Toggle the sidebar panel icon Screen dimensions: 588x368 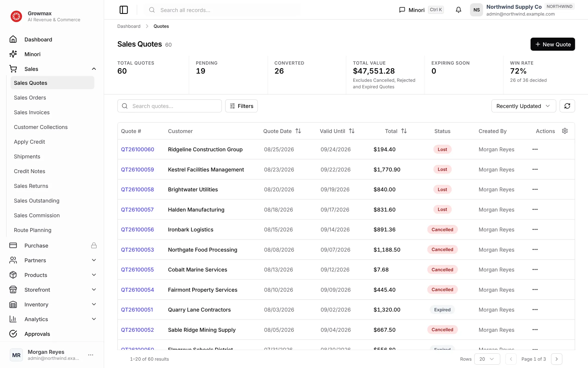tap(124, 10)
